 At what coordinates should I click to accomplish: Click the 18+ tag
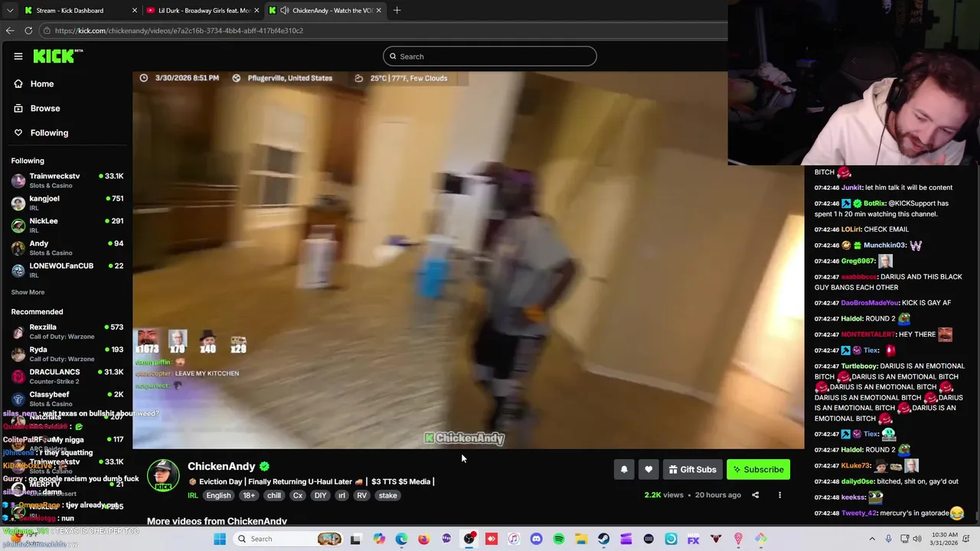(249, 495)
